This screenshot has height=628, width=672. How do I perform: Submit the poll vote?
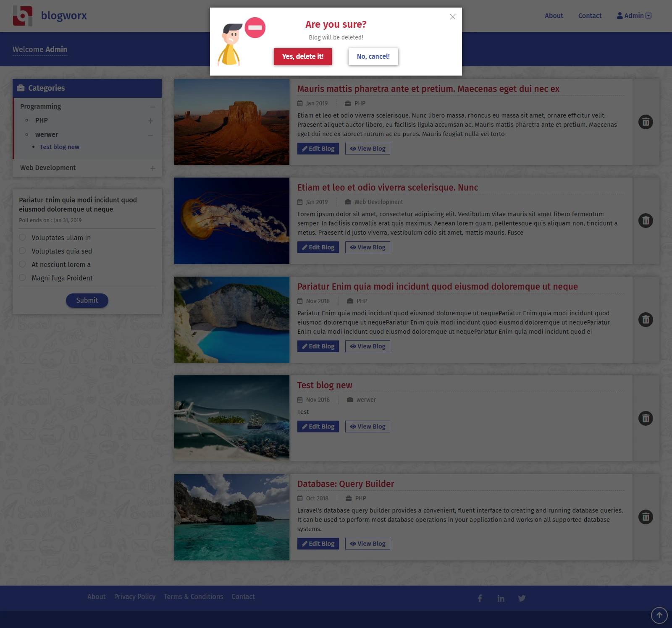(x=87, y=300)
